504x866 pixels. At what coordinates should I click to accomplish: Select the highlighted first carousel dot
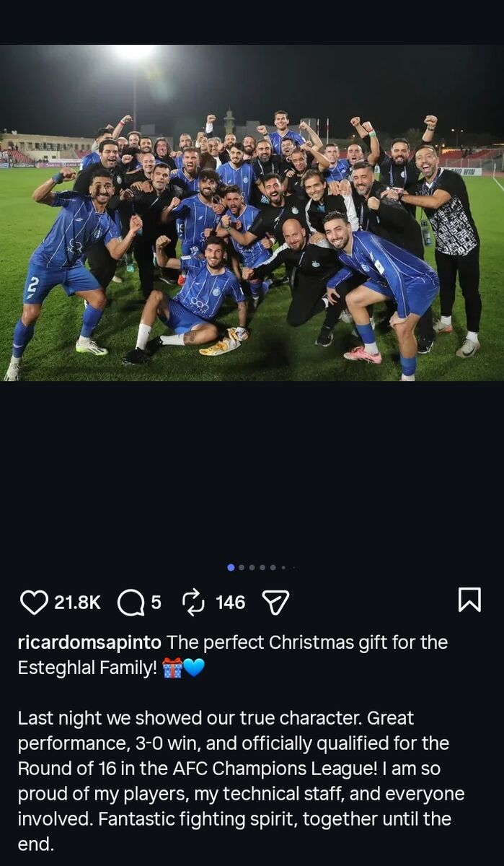tap(231, 567)
